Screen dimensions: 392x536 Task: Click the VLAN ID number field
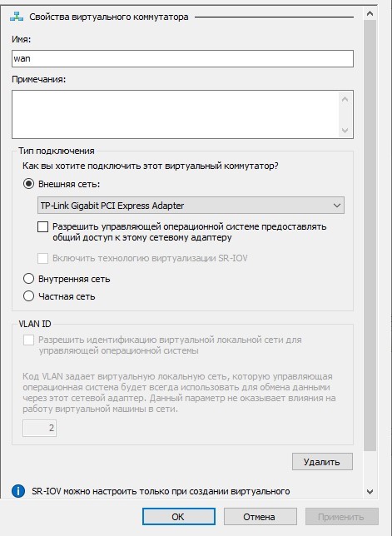tap(39, 428)
